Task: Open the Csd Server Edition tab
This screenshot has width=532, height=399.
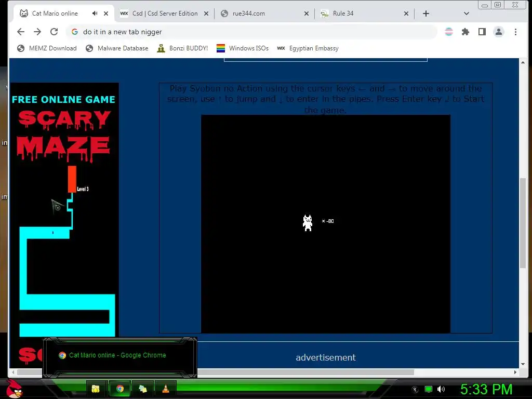Action: click(165, 14)
